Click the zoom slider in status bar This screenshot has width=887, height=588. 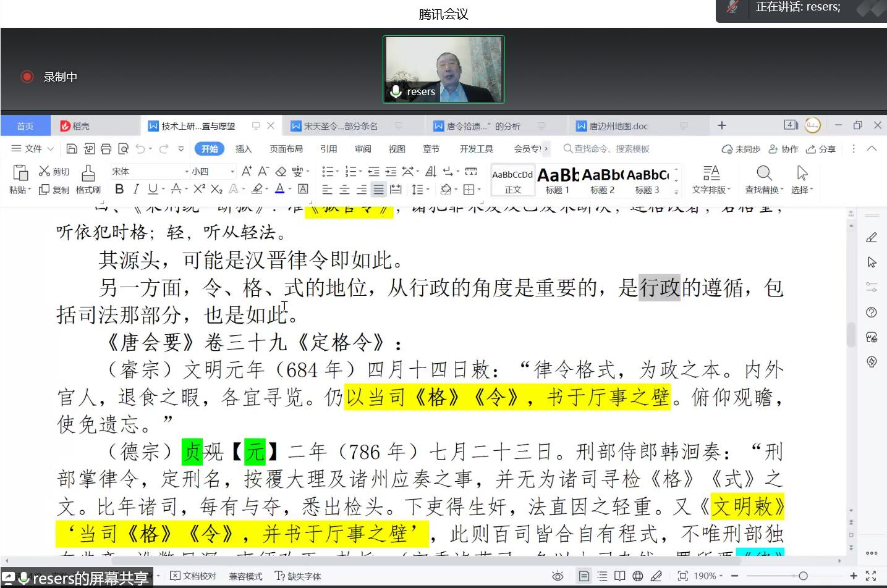point(802,576)
